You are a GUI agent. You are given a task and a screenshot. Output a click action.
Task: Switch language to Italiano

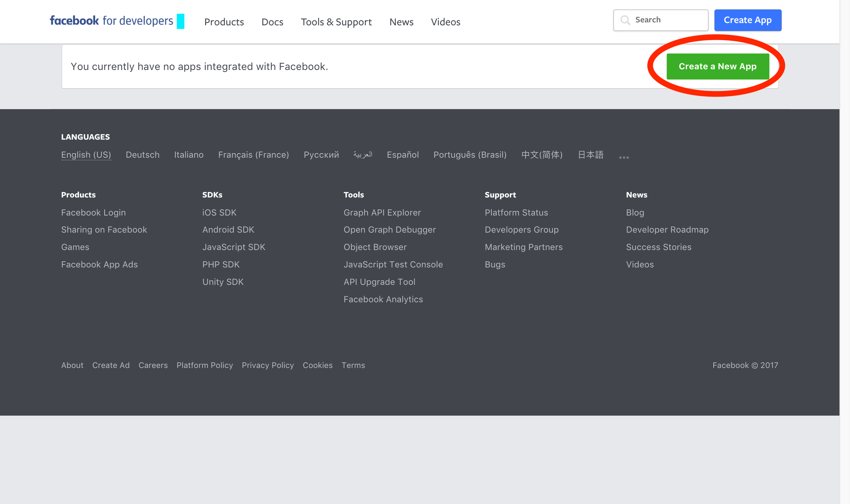(x=189, y=155)
